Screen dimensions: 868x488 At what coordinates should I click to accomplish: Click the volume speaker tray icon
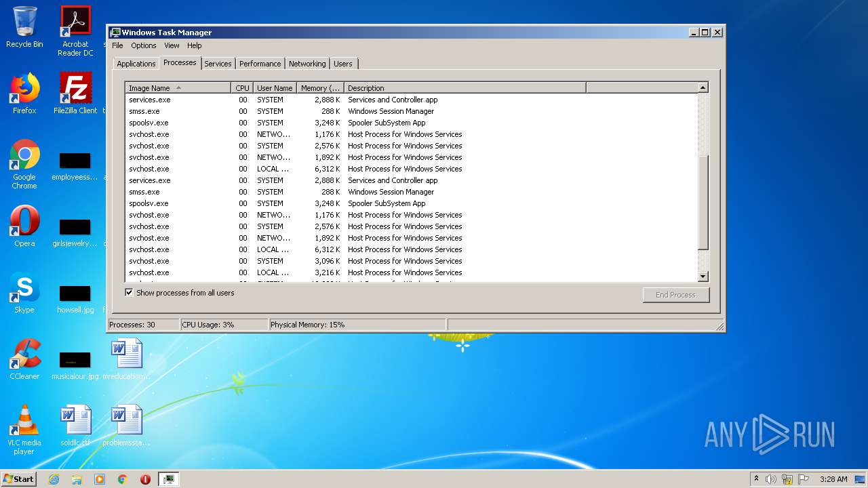coord(770,479)
